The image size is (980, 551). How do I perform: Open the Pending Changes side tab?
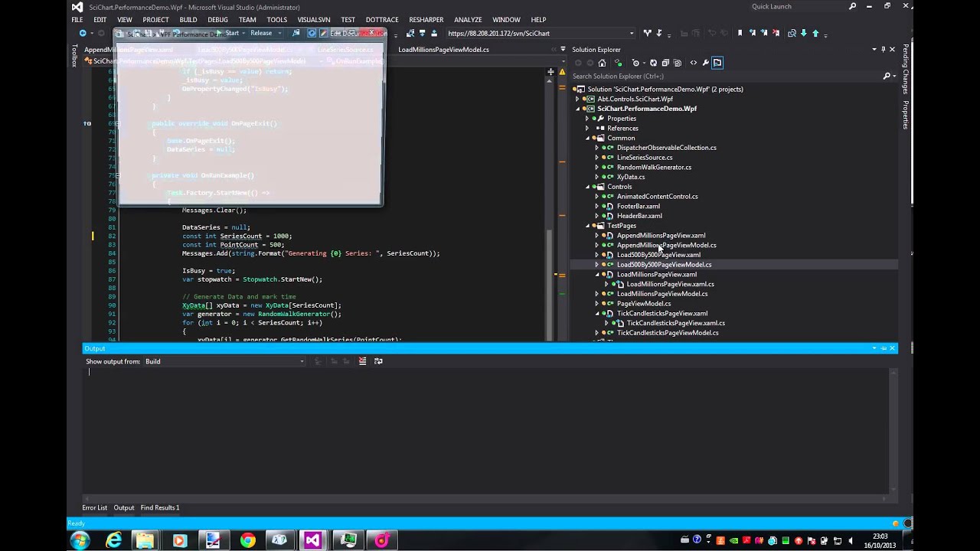[905, 69]
